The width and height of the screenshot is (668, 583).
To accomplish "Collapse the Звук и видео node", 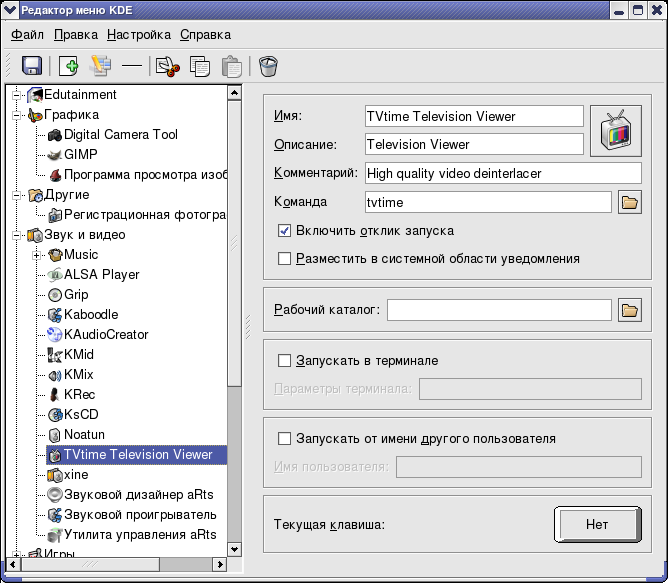I will coord(17,235).
